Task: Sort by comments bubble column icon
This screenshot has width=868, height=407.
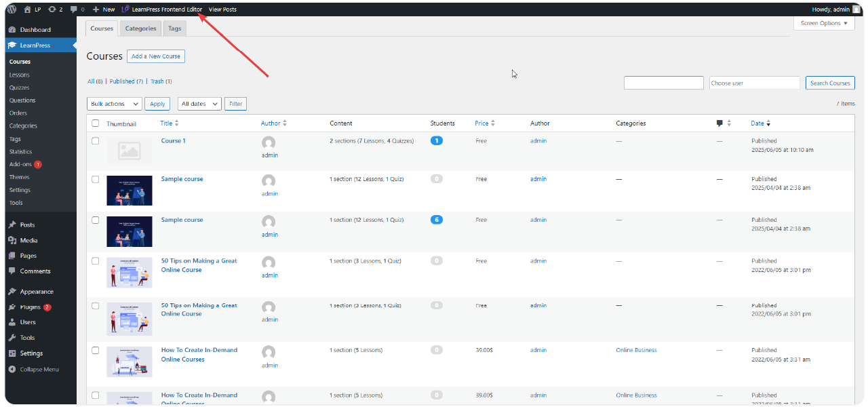Action: [x=719, y=123]
